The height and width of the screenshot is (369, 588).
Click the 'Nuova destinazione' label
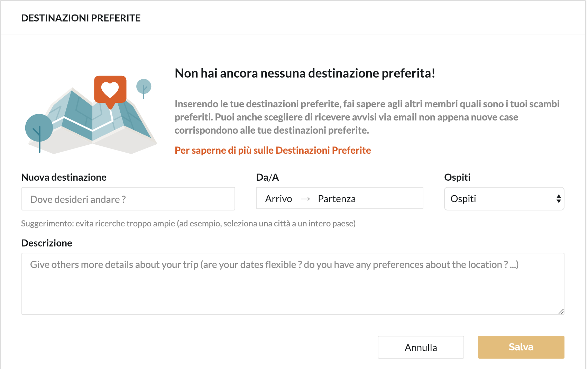(64, 177)
